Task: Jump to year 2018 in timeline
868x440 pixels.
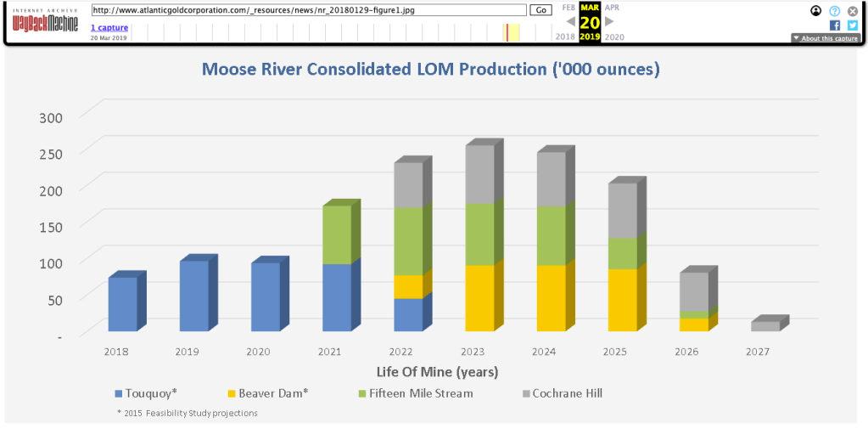Action: tap(565, 37)
